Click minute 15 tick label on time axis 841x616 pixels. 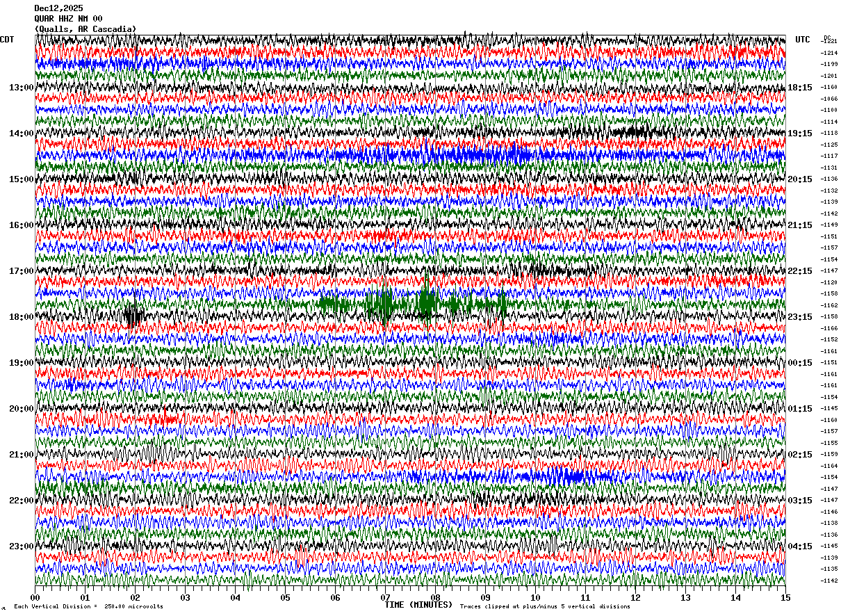[785, 597]
